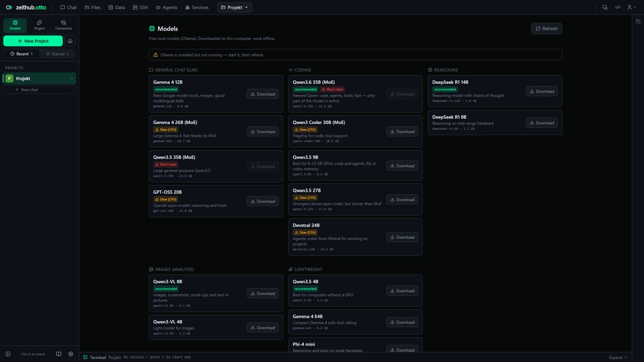Screen dimensions: 644x362
Task: Open the Plugins sidebar panel
Action: 39,25
